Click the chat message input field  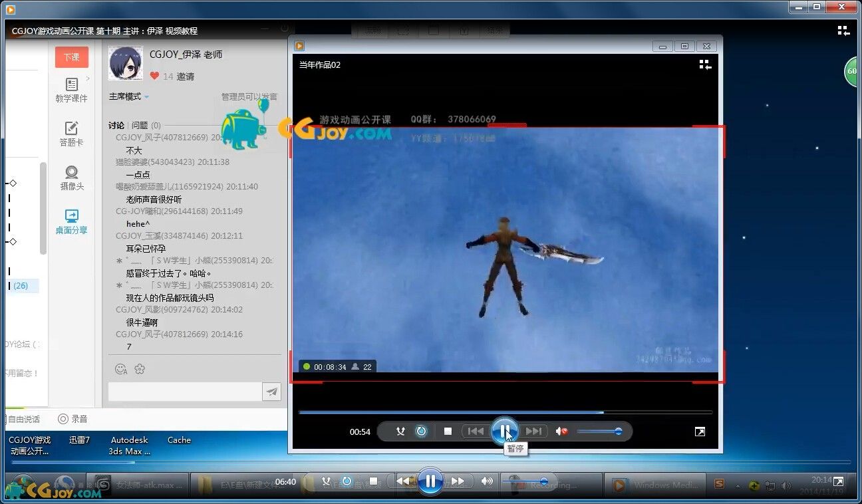click(185, 392)
